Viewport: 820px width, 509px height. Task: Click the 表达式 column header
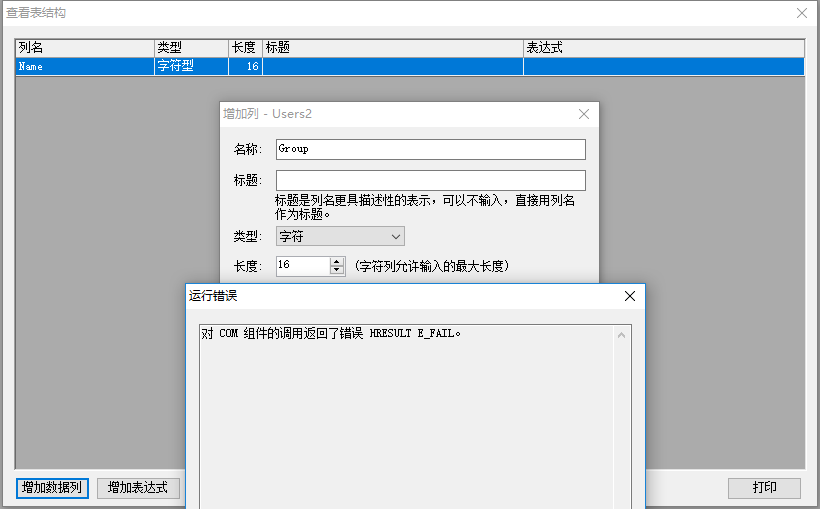(664, 48)
